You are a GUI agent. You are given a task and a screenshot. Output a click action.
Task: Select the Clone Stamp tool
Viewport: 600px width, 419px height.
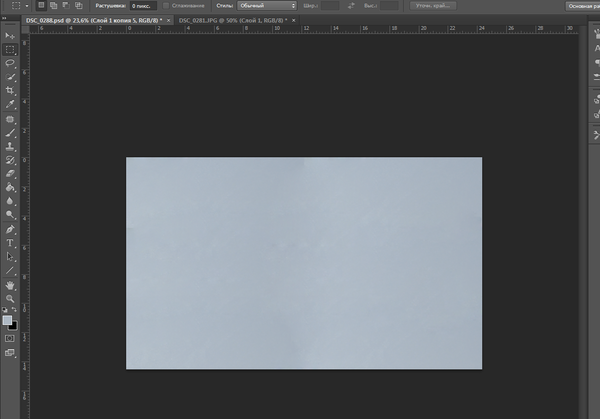(10, 146)
